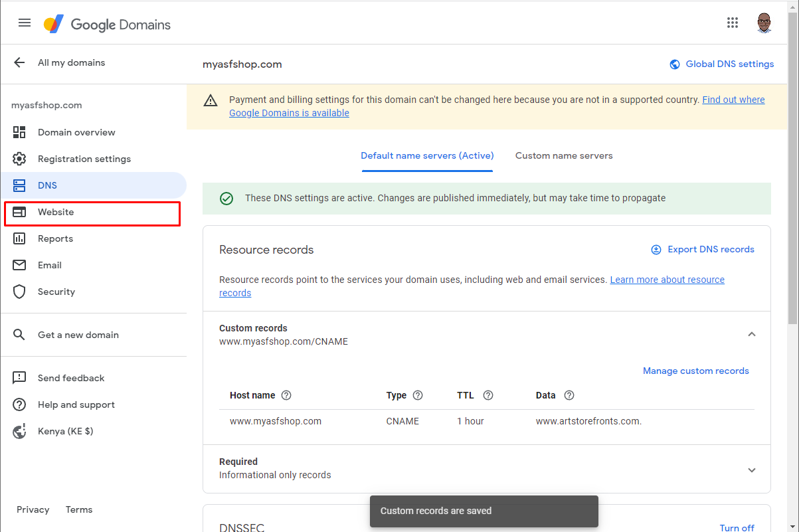Click Manage custom records link
Screen dimensions: 799x532
point(695,371)
